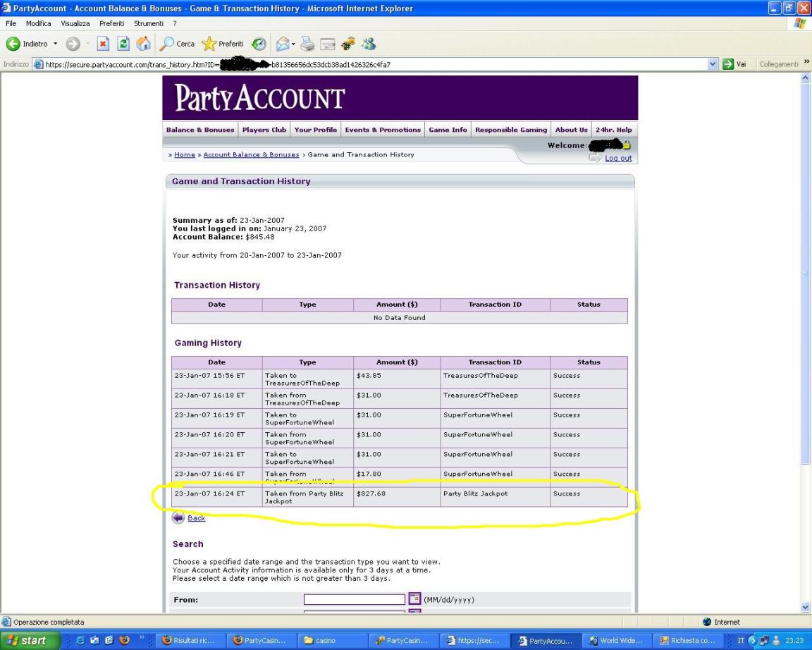
Task: Expand the Collegamenti links chevron
Action: pos(806,62)
